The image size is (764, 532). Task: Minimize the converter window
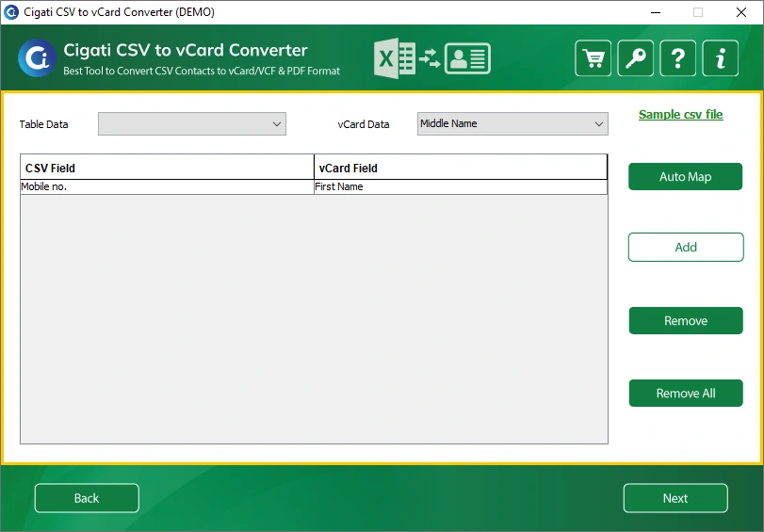coord(656,12)
